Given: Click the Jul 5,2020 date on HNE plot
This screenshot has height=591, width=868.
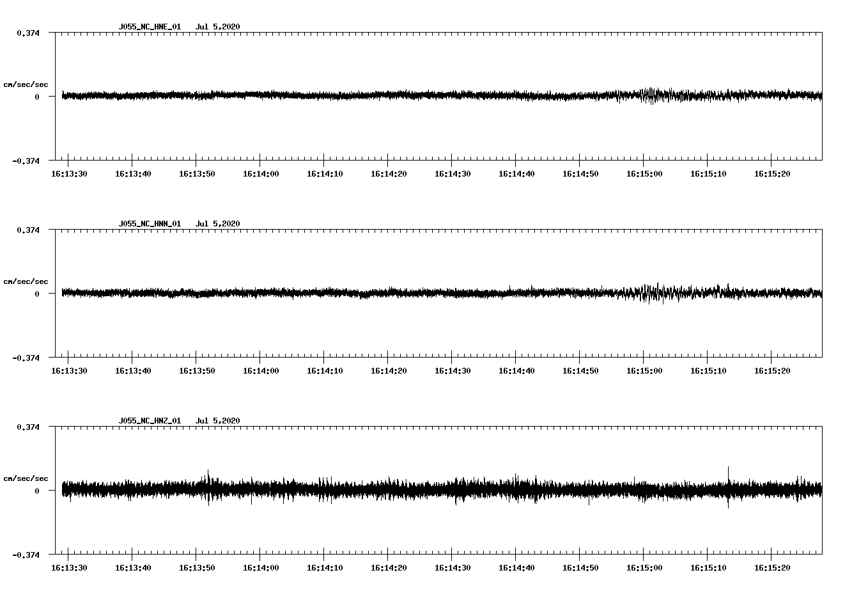Looking at the screenshot, I should (218, 27).
